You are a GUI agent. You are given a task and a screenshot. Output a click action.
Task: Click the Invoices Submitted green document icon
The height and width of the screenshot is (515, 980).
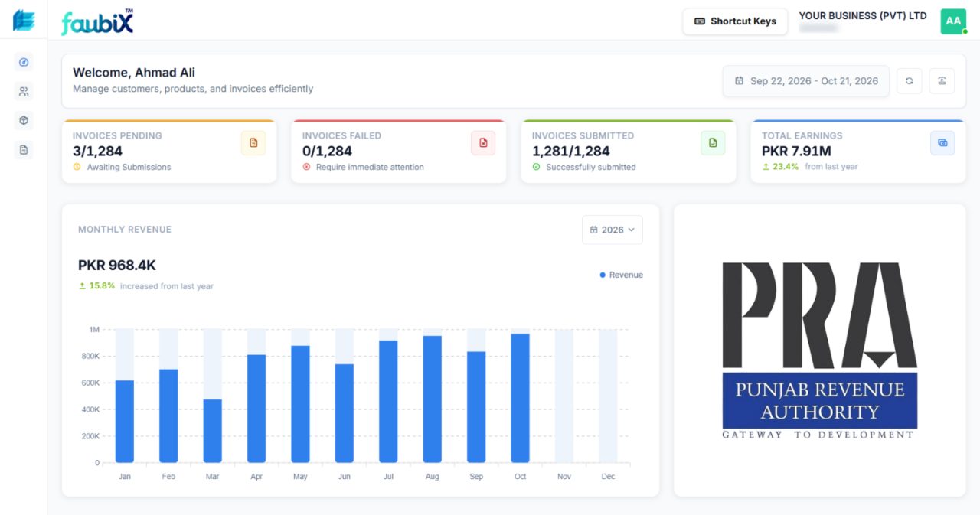click(x=713, y=143)
